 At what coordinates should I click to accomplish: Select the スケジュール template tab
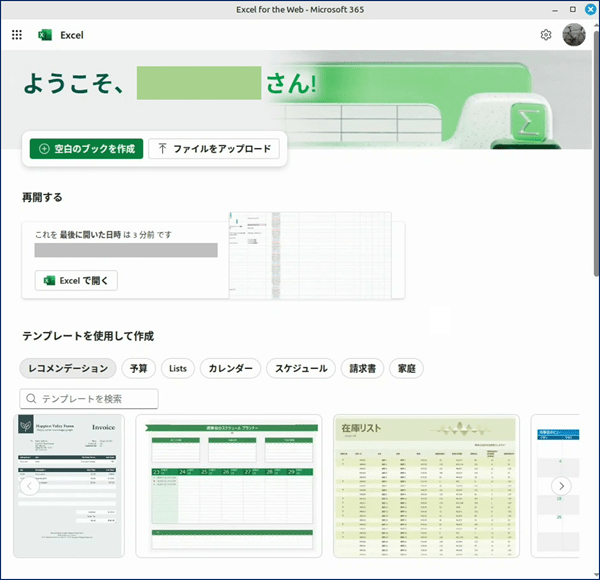point(301,368)
